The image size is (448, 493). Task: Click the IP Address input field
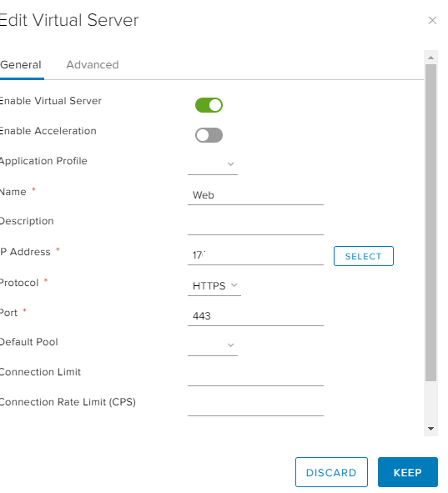tap(255, 255)
